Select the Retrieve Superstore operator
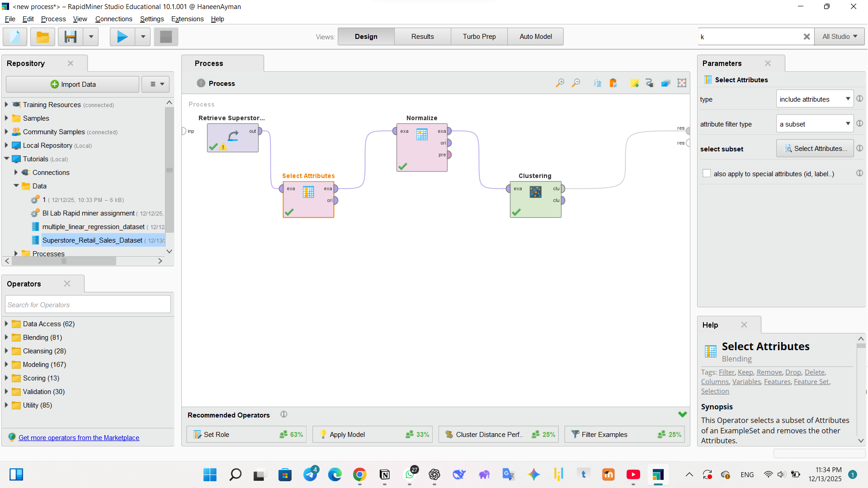Viewport: 868px width, 488px height. pos(233,138)
